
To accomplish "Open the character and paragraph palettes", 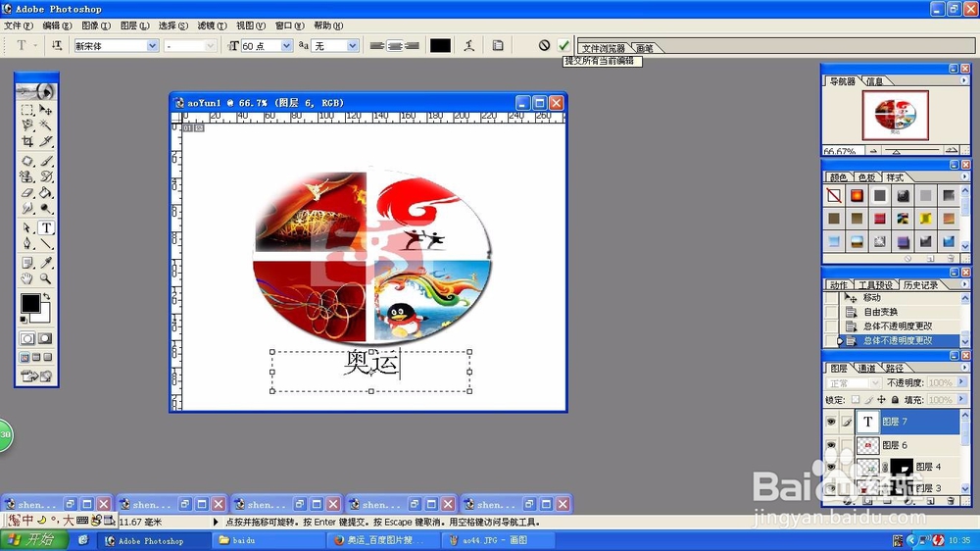I will click(x=498, y=45).
